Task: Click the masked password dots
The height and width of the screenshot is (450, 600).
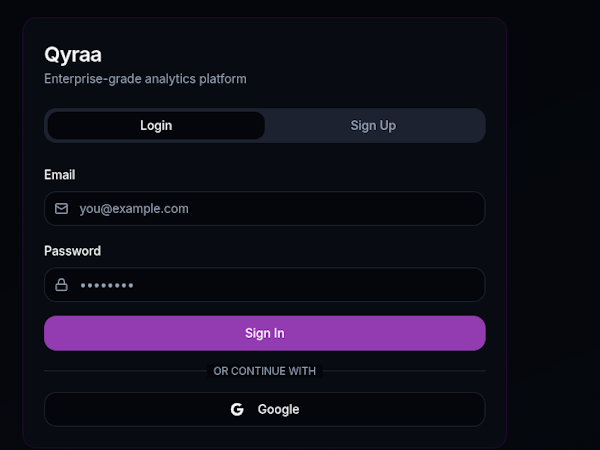Action: [106, 286]
